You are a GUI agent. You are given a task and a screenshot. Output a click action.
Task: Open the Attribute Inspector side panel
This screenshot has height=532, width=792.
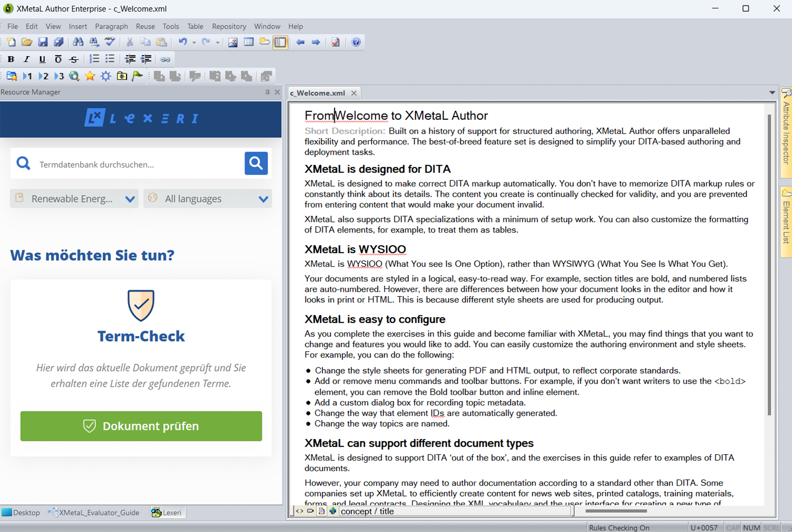(x=786, y=133)
